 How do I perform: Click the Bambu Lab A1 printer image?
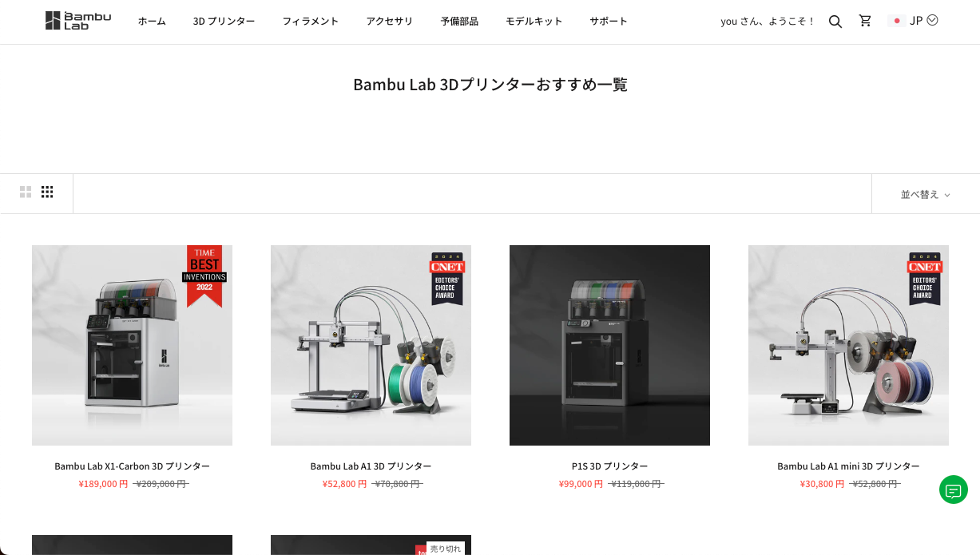(x=371, y=345)
